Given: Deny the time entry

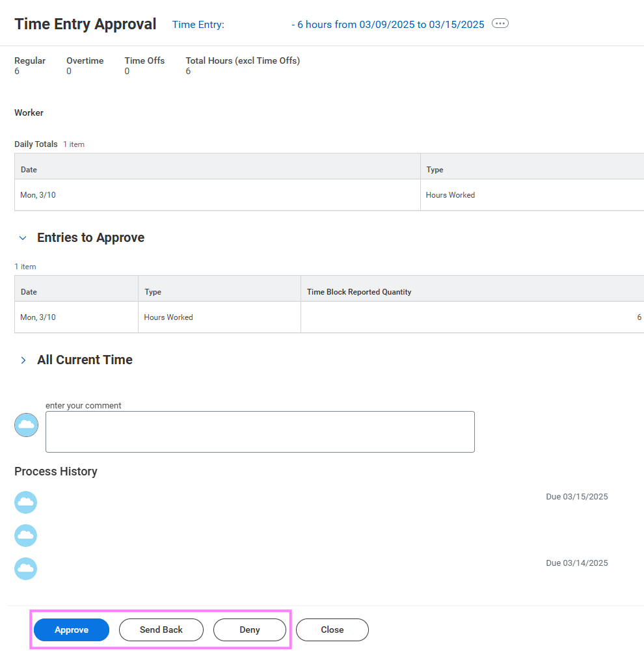Looking at the screenshot, I should pyautogui.click(x=249, y=630).
